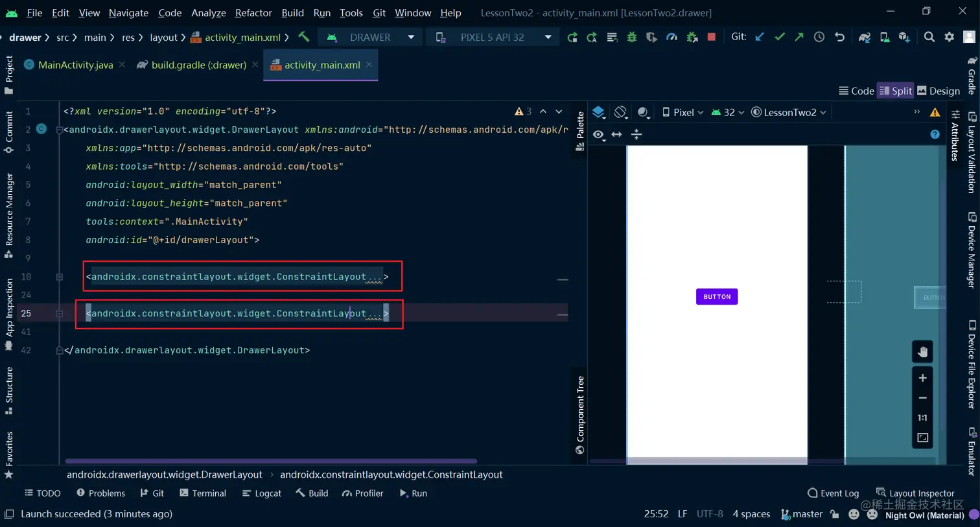Open Git Show History clock icon
Screen dimensions: 980x527
click(819, 37)
